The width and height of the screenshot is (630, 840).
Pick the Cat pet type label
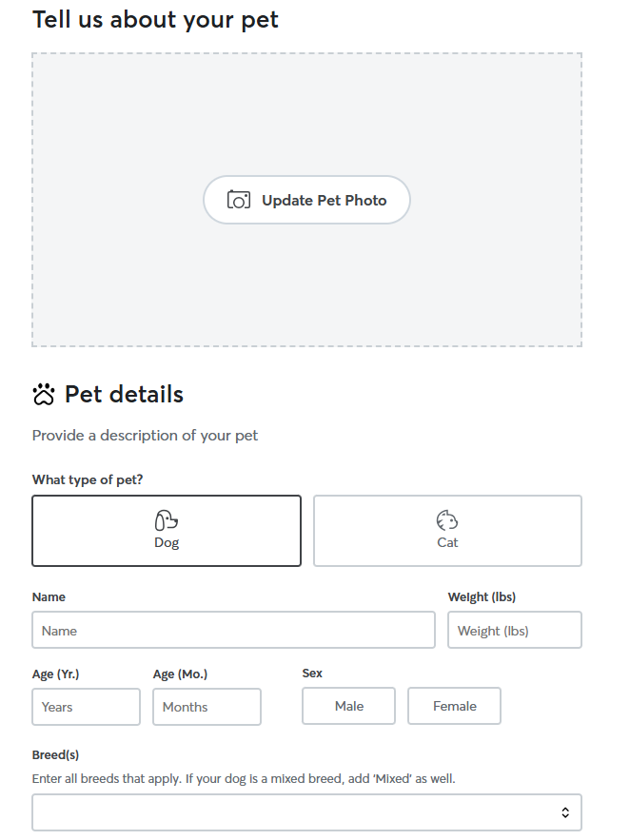447,542
